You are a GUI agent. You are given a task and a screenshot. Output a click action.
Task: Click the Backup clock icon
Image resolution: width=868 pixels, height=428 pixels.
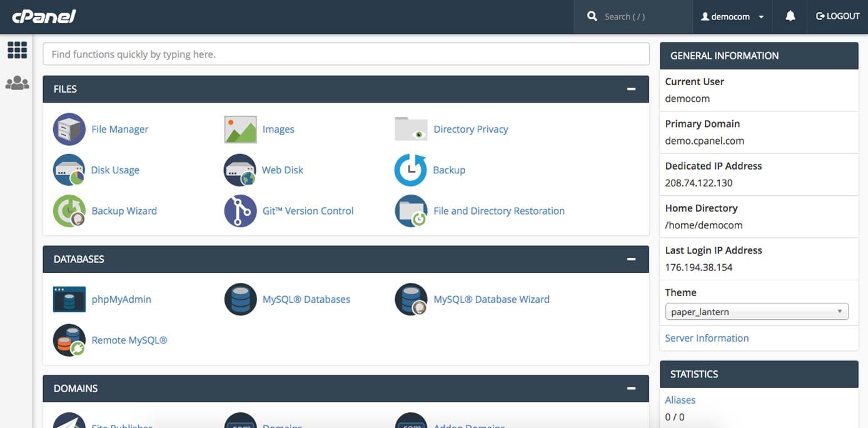pos(411,170)
